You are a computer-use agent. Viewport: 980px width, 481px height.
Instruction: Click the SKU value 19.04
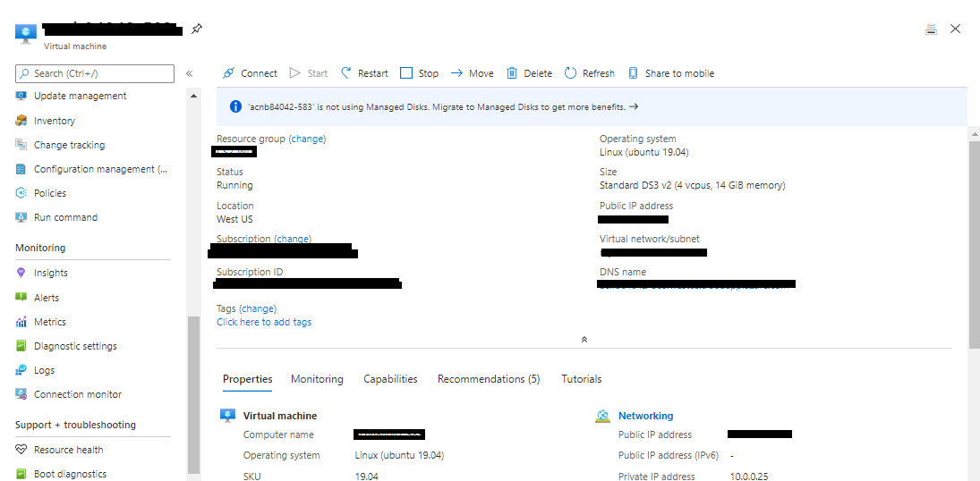tap(366, 477)
